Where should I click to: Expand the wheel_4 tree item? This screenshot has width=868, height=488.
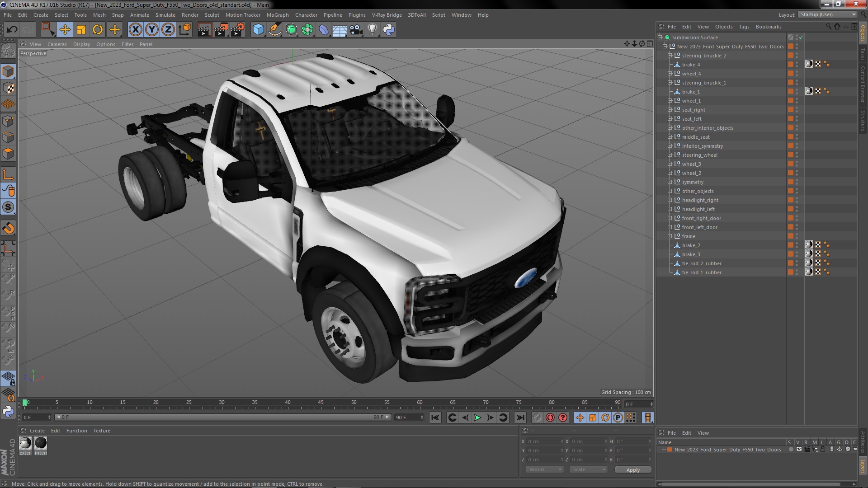670,74
